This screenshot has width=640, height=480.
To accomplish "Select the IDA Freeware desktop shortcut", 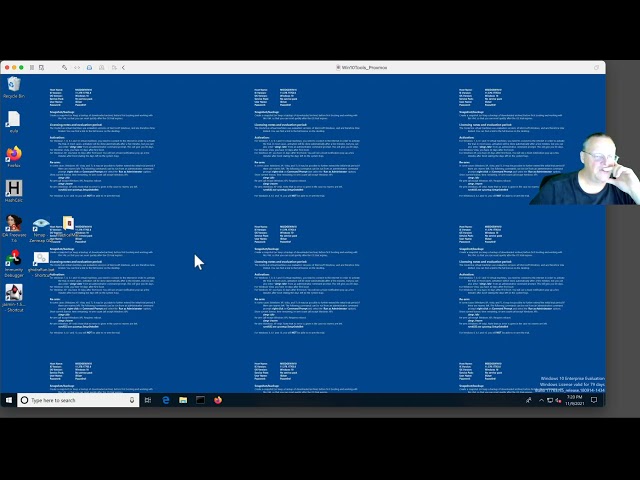I will click(x=13, y=229).
